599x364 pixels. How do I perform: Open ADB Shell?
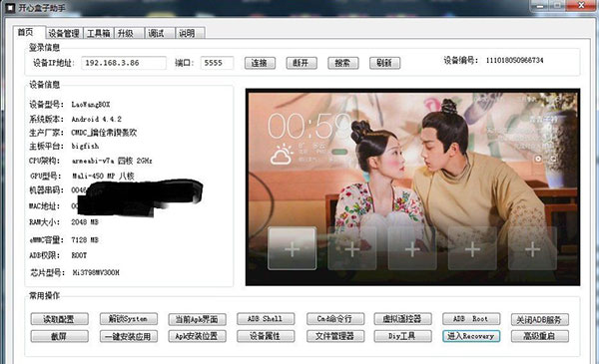pos(266,318)
